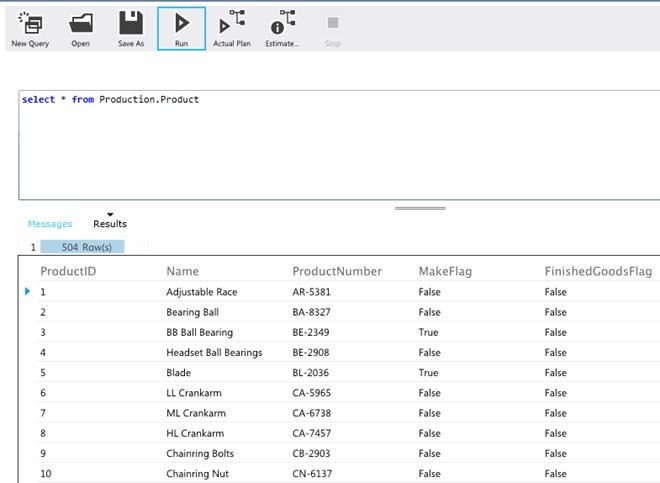Click product number CN-6137

pyautogui.click(x=312, y=474)
